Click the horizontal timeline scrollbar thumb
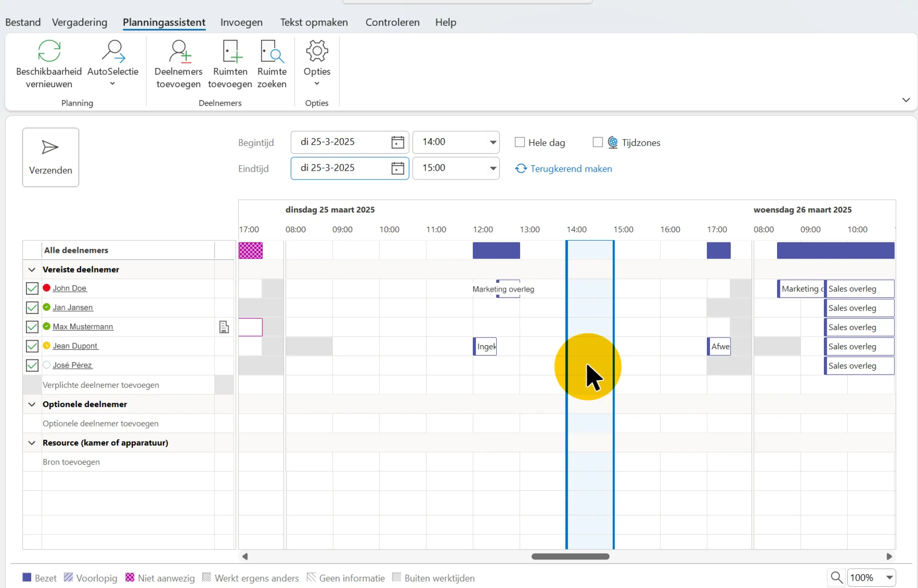Screen dimensions: 918x588 570,556
